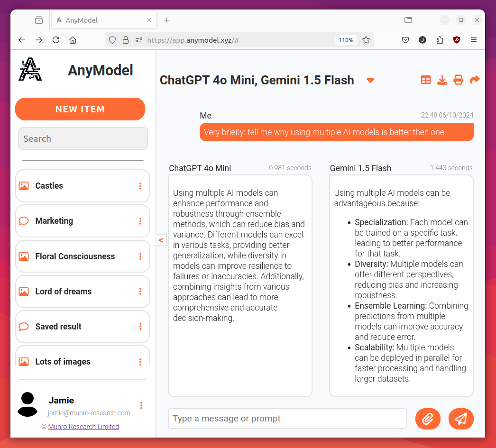Image resolution: width=496 pixels, height=448 pixels.
Task: Close the AnyModel browser tab
Action: tap(149, 20)
